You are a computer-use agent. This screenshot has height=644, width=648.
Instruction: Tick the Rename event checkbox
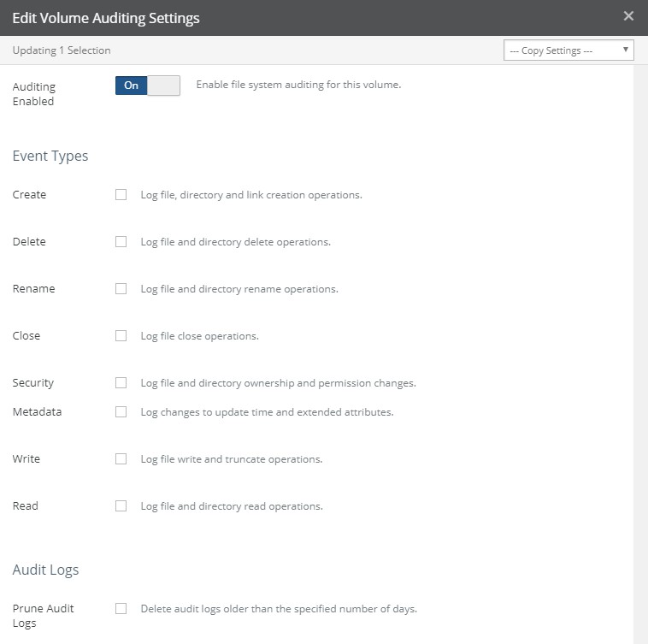[x=121, y=289]
